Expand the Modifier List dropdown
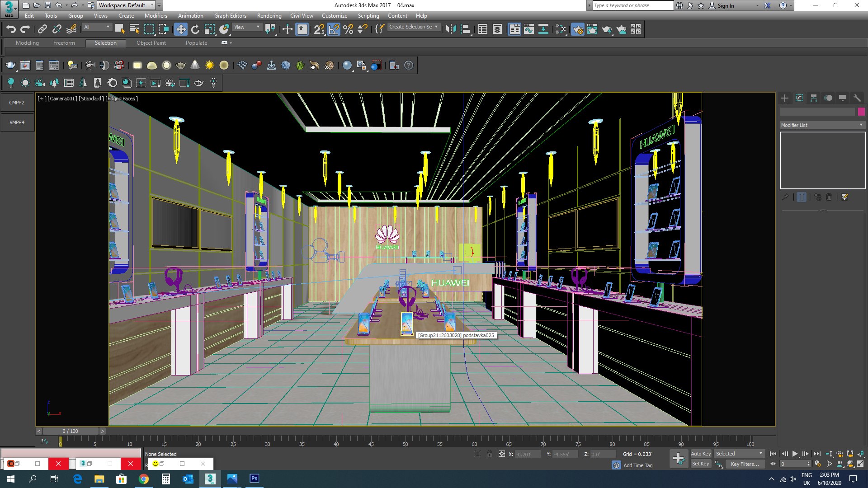The image size is (868, 488). 822,125
